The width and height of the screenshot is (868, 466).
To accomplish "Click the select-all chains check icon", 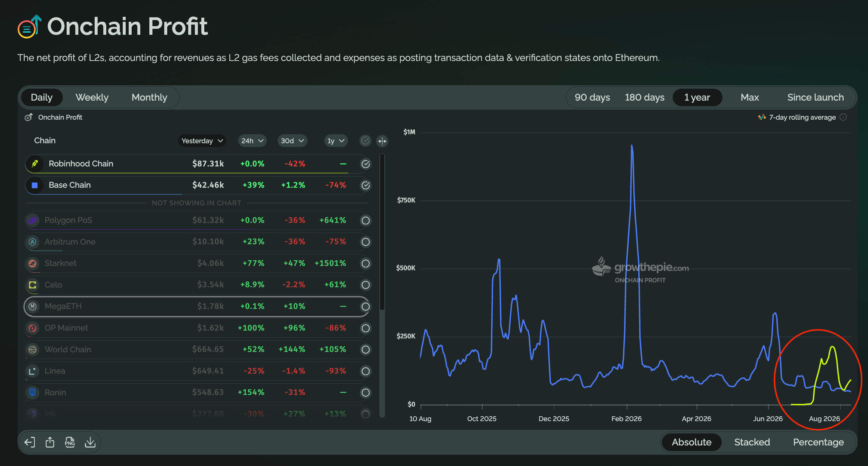I will coord(366,141).
